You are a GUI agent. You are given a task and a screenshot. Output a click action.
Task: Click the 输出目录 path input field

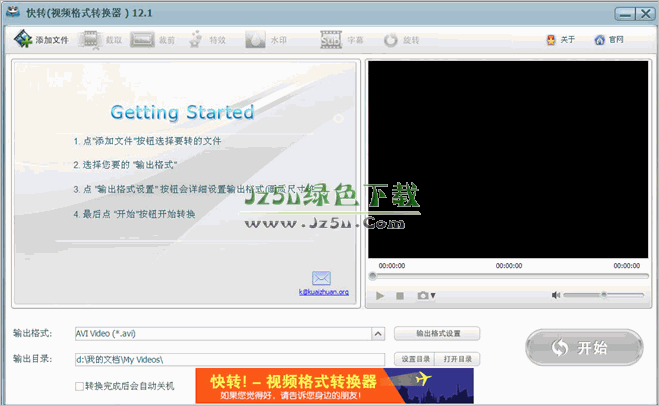tap(230, 359)
